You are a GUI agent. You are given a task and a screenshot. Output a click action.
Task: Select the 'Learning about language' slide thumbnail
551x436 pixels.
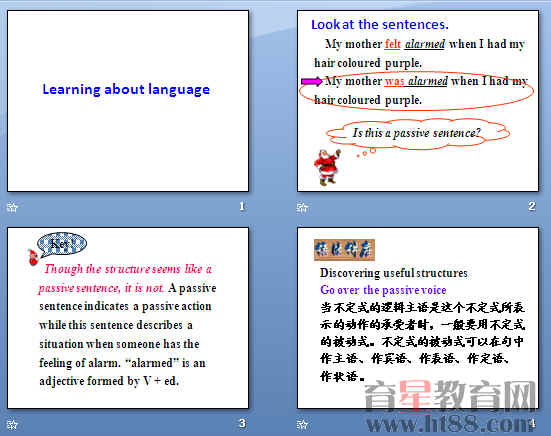[128, 101]
